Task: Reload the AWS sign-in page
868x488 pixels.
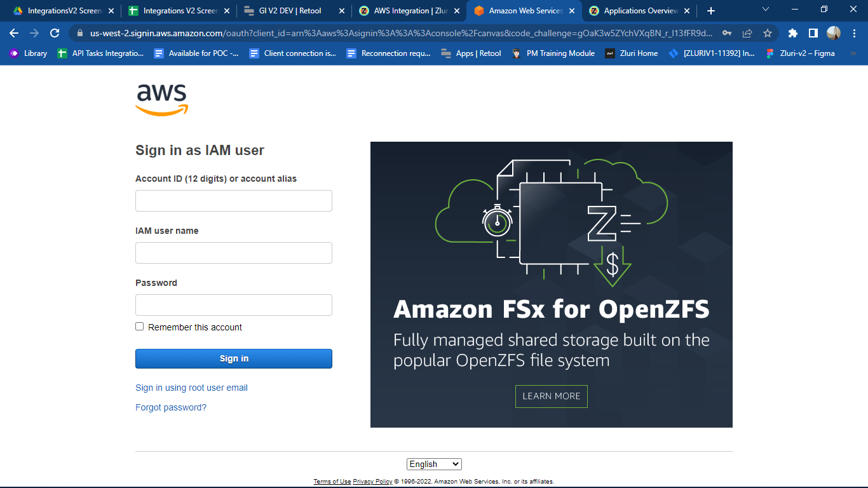Action: click(x=55, y=33)
